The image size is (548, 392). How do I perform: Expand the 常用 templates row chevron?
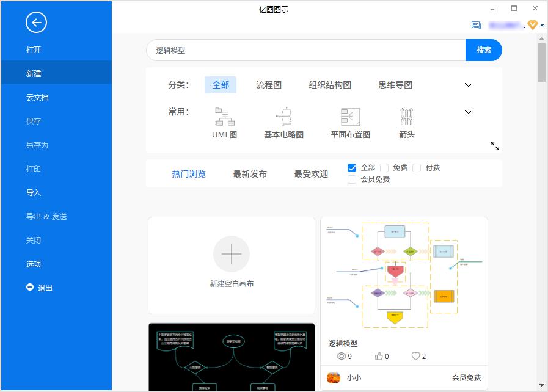(468, 112)
